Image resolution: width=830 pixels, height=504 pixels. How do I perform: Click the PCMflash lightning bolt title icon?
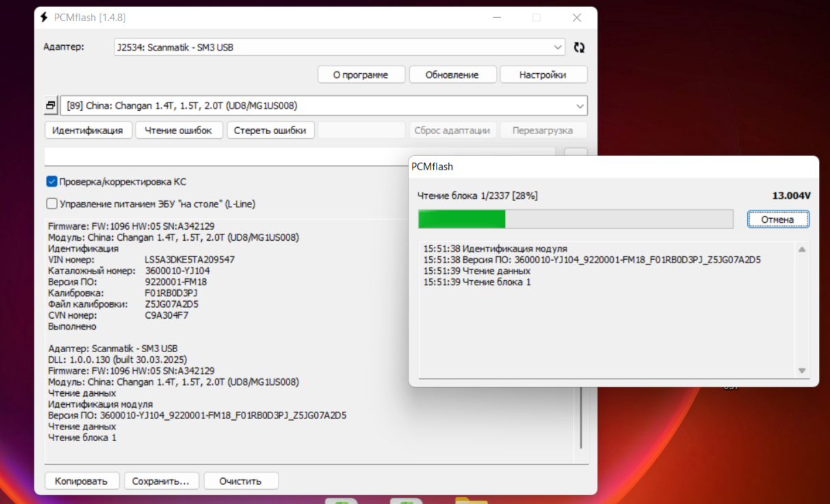pos(44,17)
